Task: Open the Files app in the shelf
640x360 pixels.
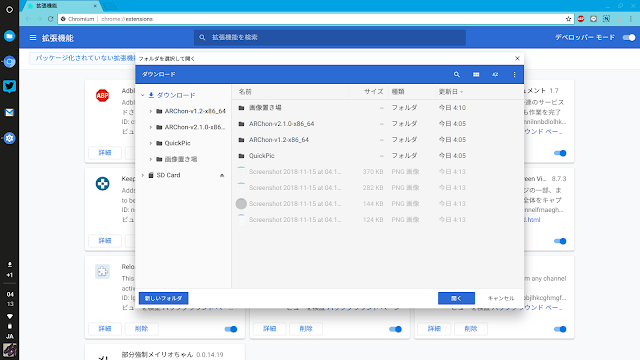Action: (9, 36)
